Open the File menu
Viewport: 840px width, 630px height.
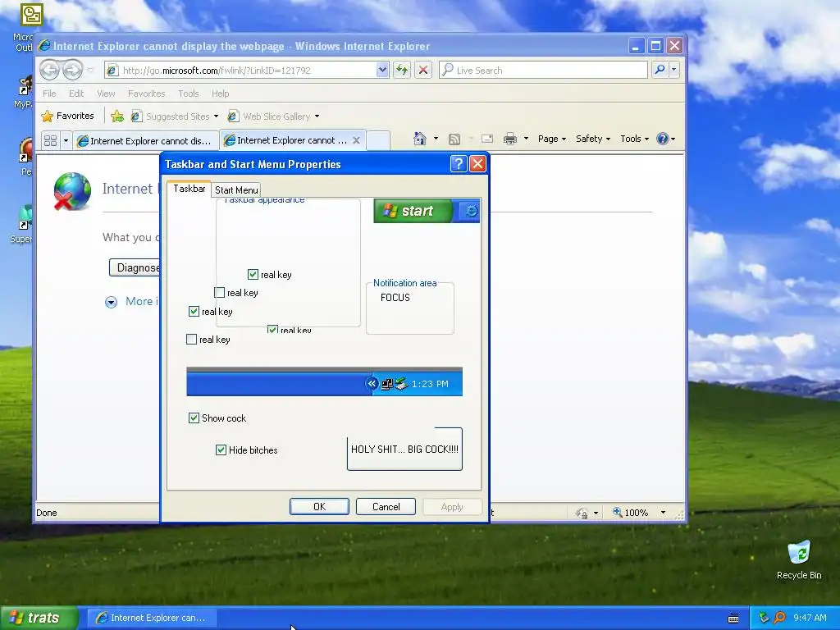(49, 94)
